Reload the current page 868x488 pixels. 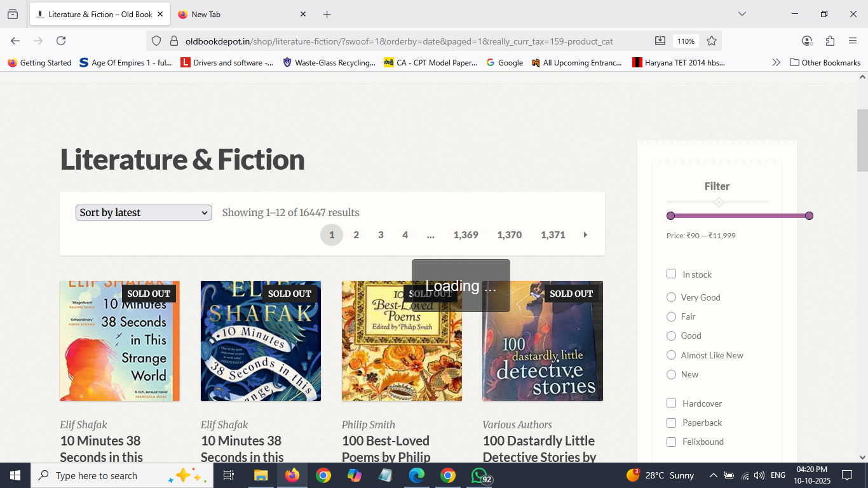tap(61, 41)
